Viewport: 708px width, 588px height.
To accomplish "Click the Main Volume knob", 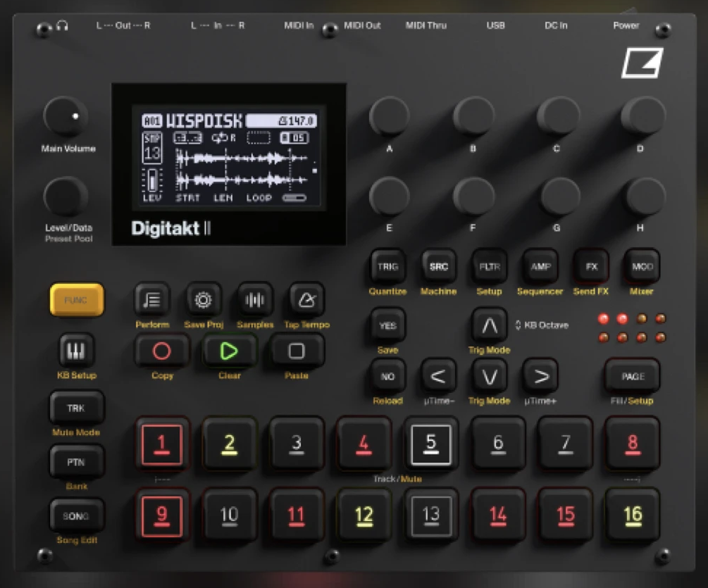I will 66,116.
